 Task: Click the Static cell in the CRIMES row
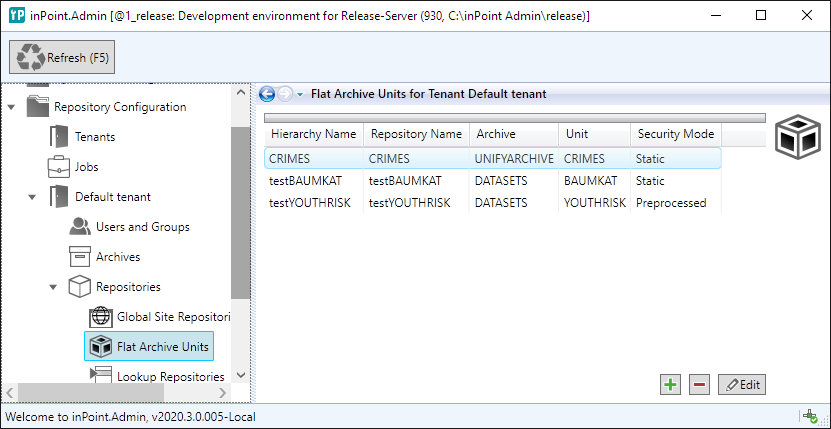[650, 159]
